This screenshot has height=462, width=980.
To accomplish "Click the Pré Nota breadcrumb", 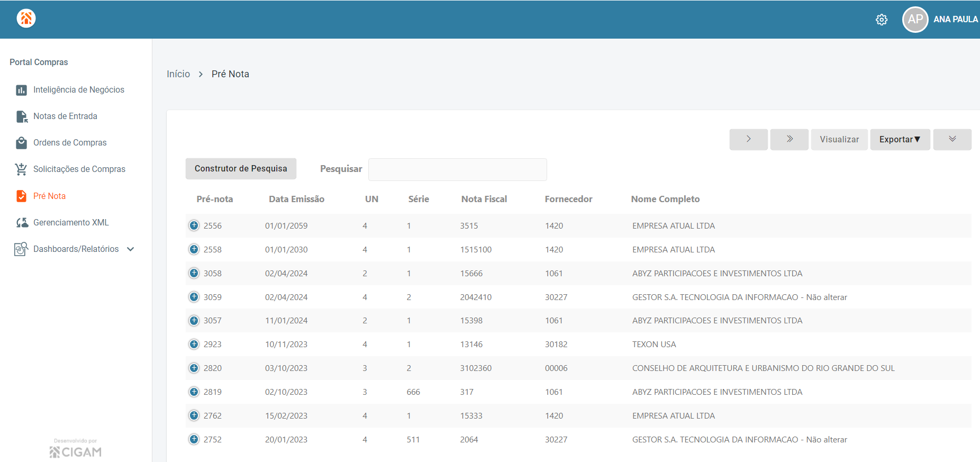I will (230, 74).
